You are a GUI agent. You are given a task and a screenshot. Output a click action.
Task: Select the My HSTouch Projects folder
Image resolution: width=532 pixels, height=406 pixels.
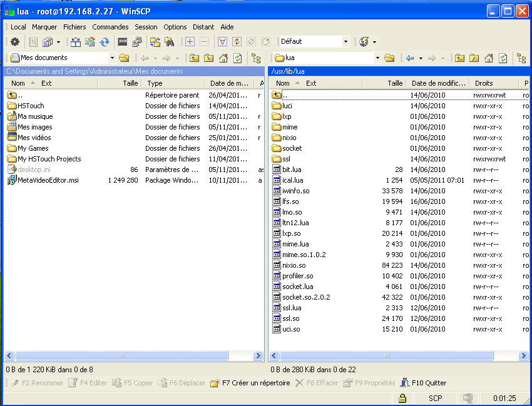[49, 159]
